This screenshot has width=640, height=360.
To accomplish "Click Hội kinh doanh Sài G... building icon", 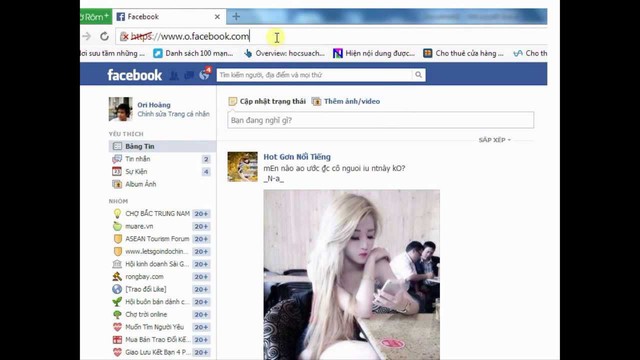I will click(117, 264).
